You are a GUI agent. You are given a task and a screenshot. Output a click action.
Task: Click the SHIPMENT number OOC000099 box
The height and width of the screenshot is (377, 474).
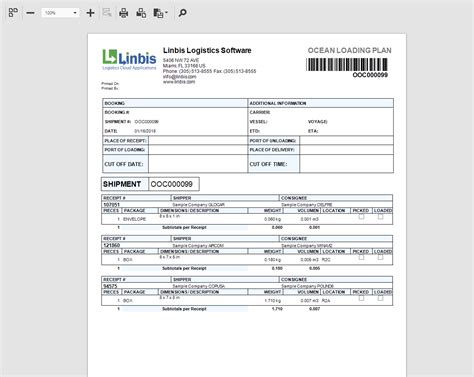coord(174,184)
